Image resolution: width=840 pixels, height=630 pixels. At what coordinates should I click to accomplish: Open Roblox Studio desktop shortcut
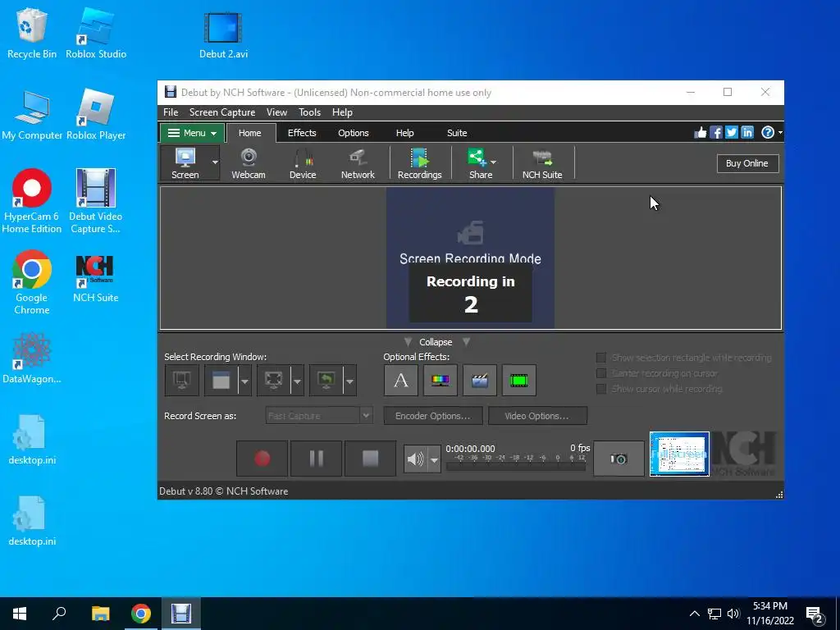tap(96, 33)
